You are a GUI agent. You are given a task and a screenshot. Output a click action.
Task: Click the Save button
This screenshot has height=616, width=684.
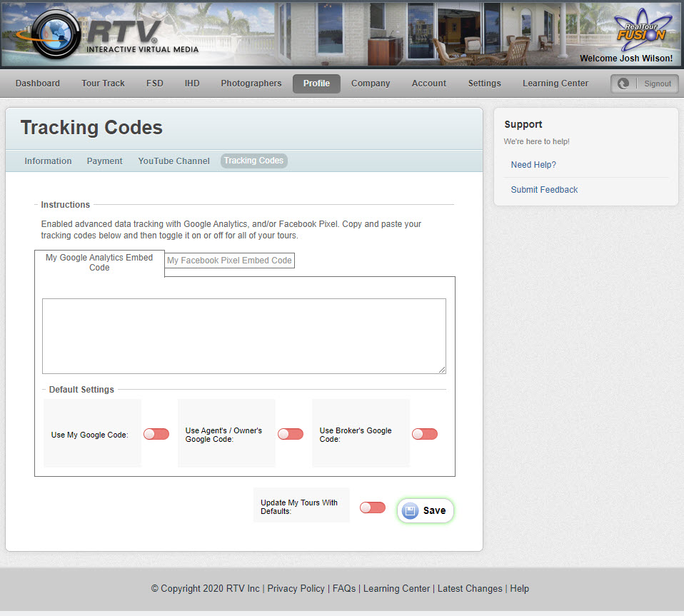(426, 510)
